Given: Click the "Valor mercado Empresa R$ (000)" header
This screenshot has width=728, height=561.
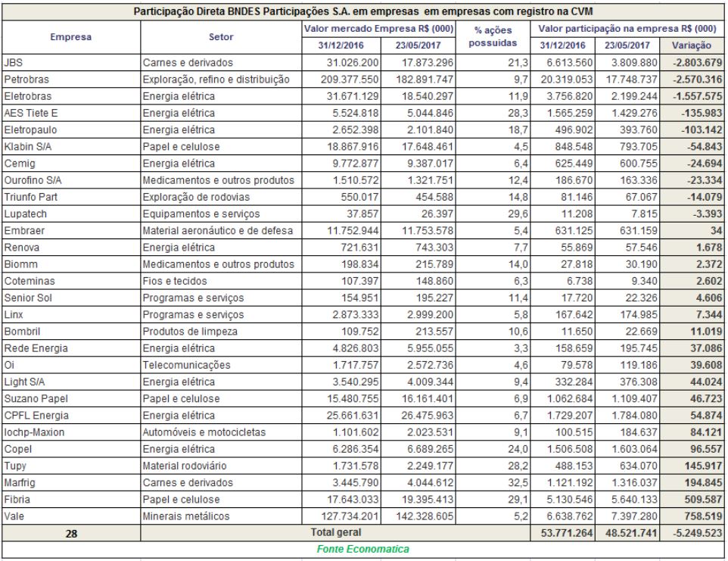Looking at the screenshot, I should click(378, 28).
